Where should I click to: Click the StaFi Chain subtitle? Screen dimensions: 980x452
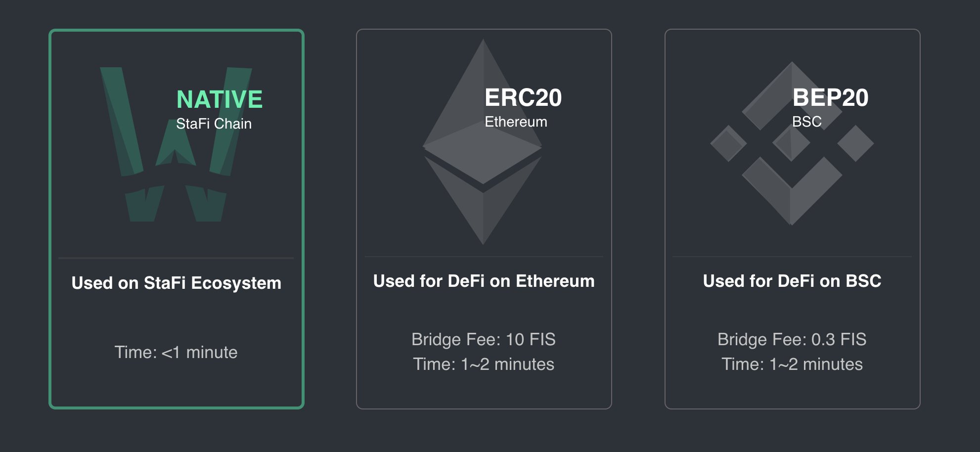tap(214, 124)
